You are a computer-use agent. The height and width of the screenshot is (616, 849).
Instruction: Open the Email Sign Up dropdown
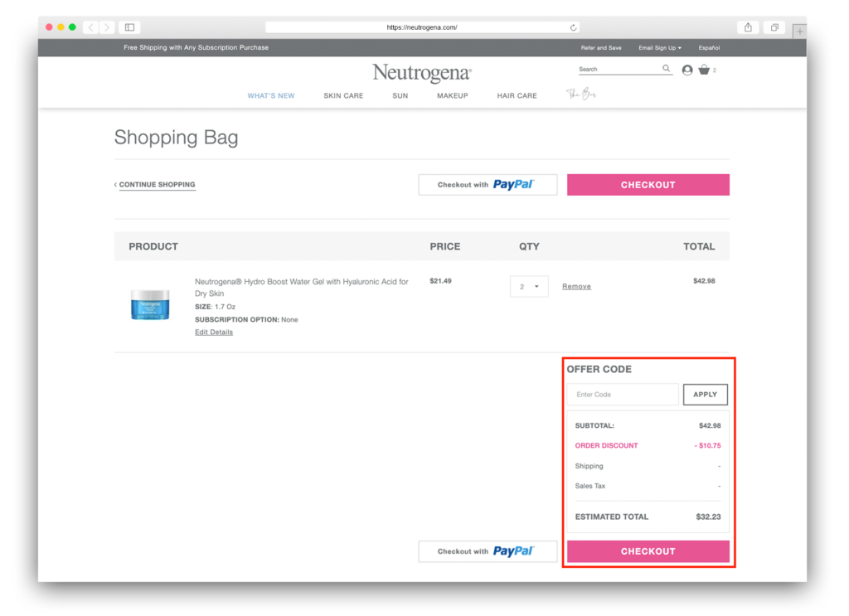click(659, 47)
